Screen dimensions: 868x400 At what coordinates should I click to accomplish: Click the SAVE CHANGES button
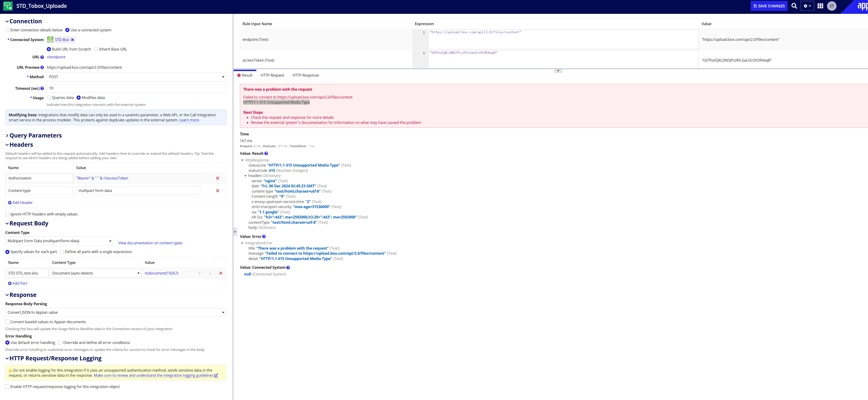pyautogui.click(x=769, y=6)
